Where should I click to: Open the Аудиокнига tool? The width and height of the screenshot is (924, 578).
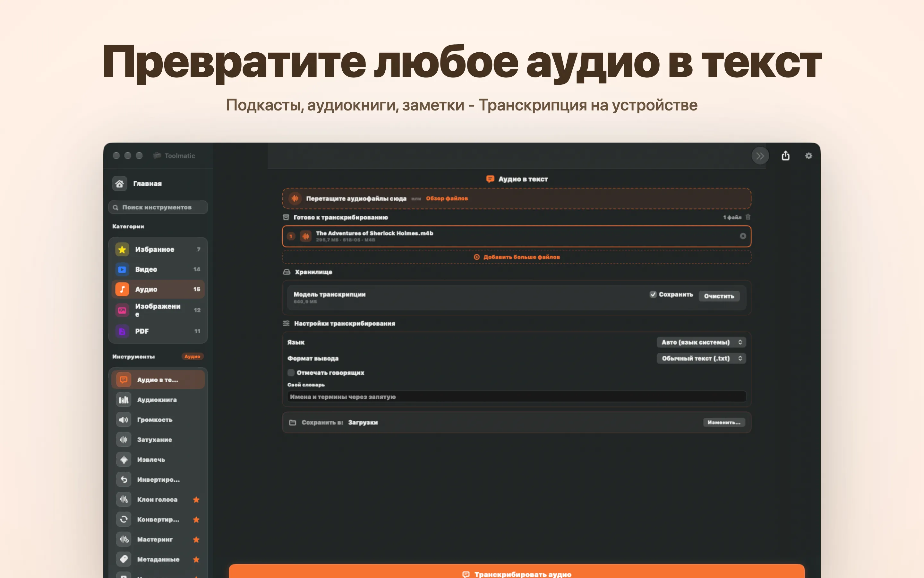[x=158, y=399]
